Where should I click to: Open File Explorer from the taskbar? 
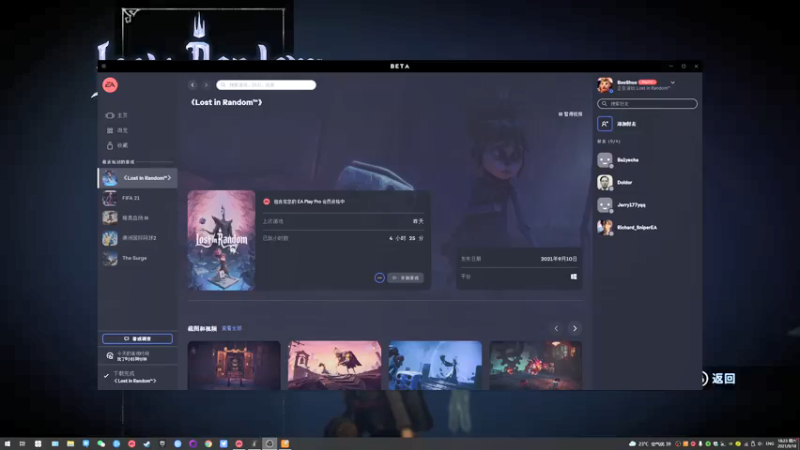point(70,444)
